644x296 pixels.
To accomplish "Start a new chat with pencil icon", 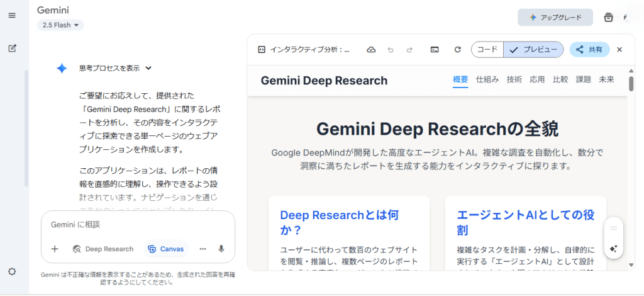I will (x=12, y=48).
